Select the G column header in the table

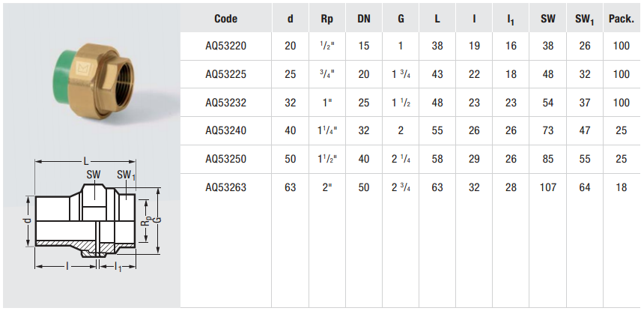[x=401, y=19]
